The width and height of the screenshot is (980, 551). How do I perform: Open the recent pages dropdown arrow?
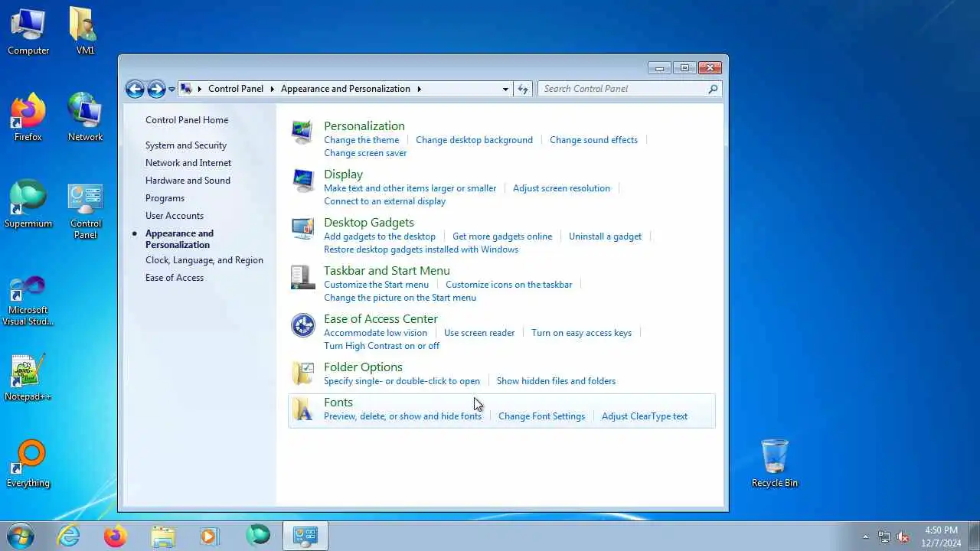[171, 89]
